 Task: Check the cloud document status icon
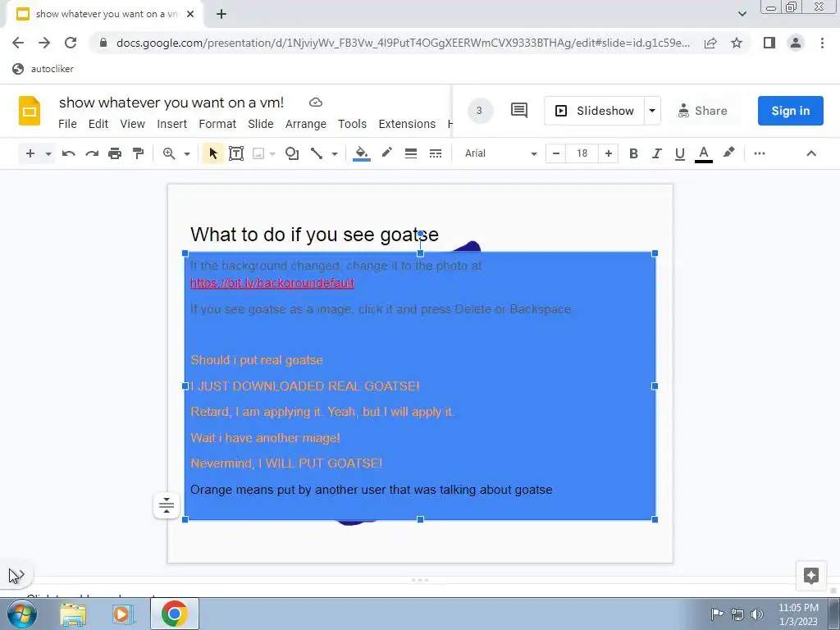coord(316,103)
